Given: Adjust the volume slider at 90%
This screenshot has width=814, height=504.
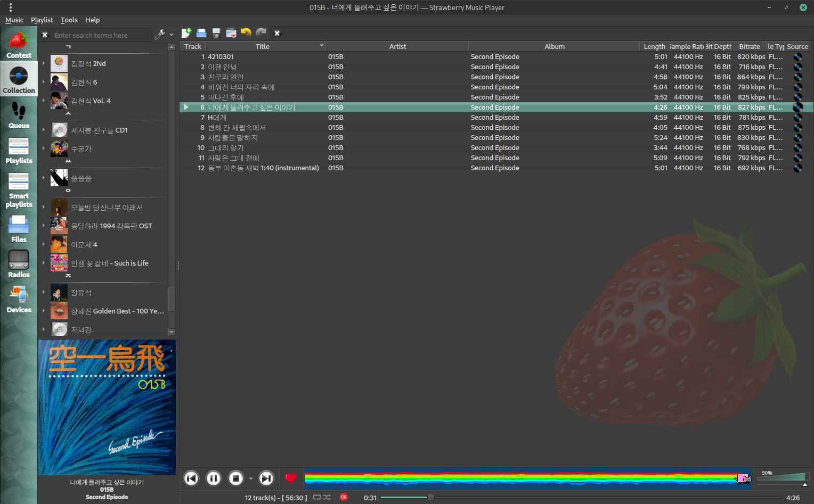Looking at the screenshot, I should tap(783, 477).
